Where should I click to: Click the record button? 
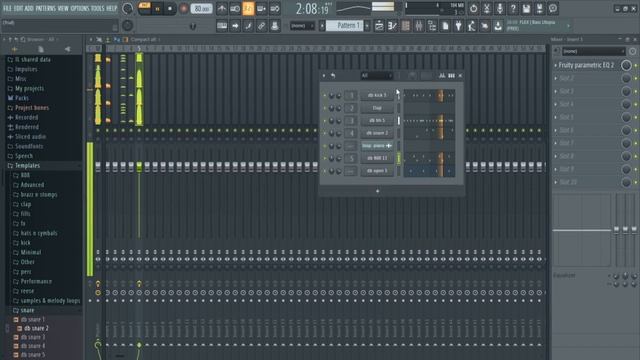tap(184, 9)
